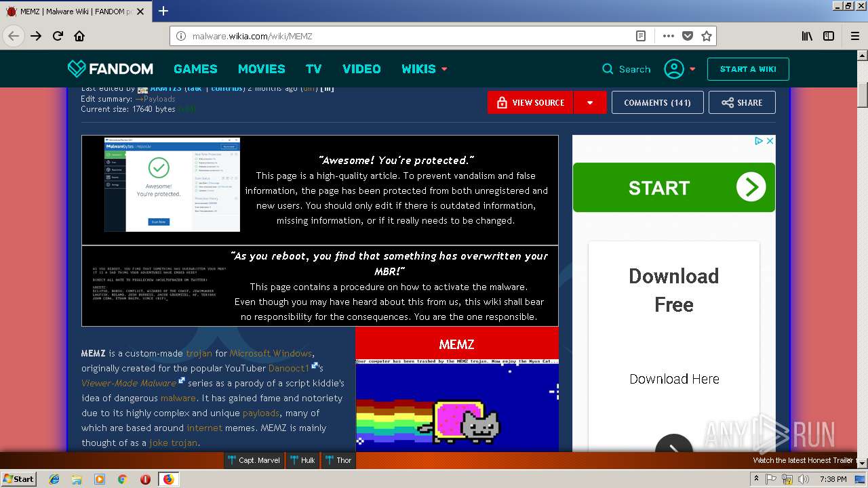Follow the 'malware' link in article

(178, 398)
